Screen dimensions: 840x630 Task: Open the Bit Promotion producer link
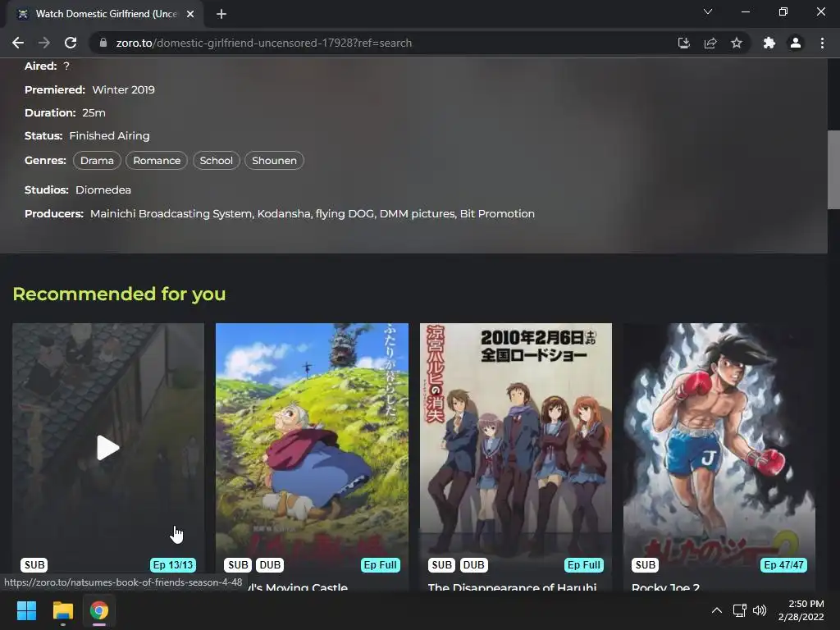pos(497,214)
